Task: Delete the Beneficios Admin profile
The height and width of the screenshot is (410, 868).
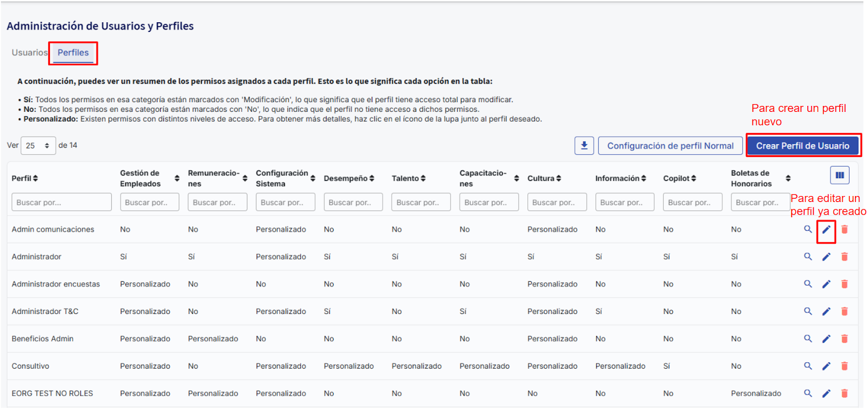Action: (x=844, y=339)
